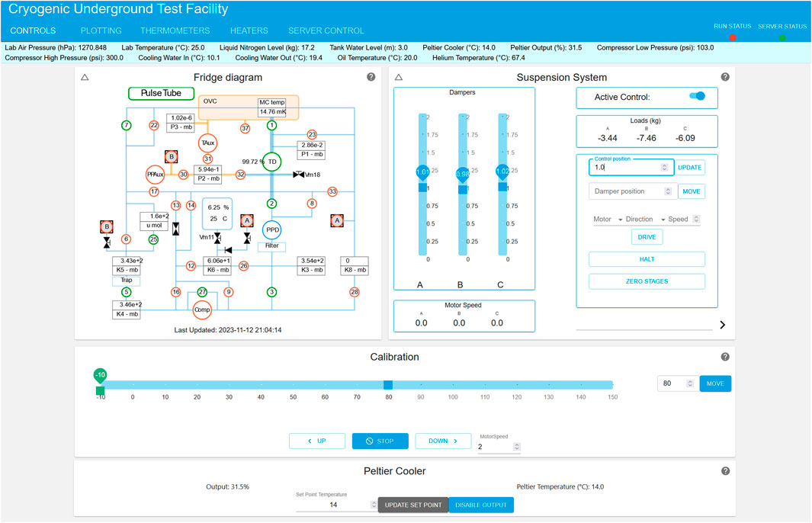
Task: Click MOVE next to Damper position
Action: pos(692,191)
